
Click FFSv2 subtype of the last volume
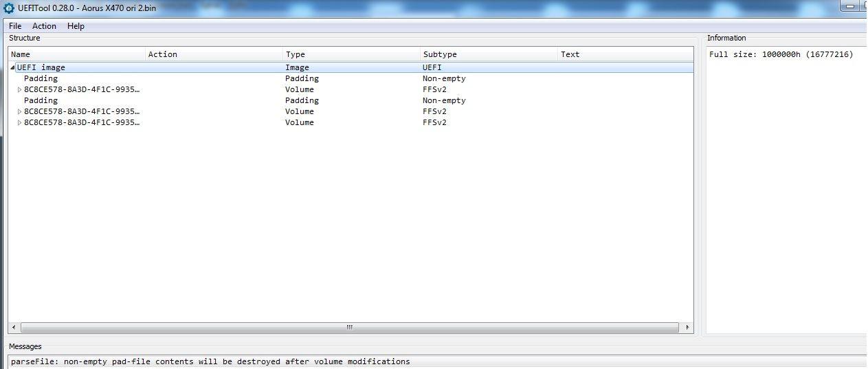pos(434,122)
